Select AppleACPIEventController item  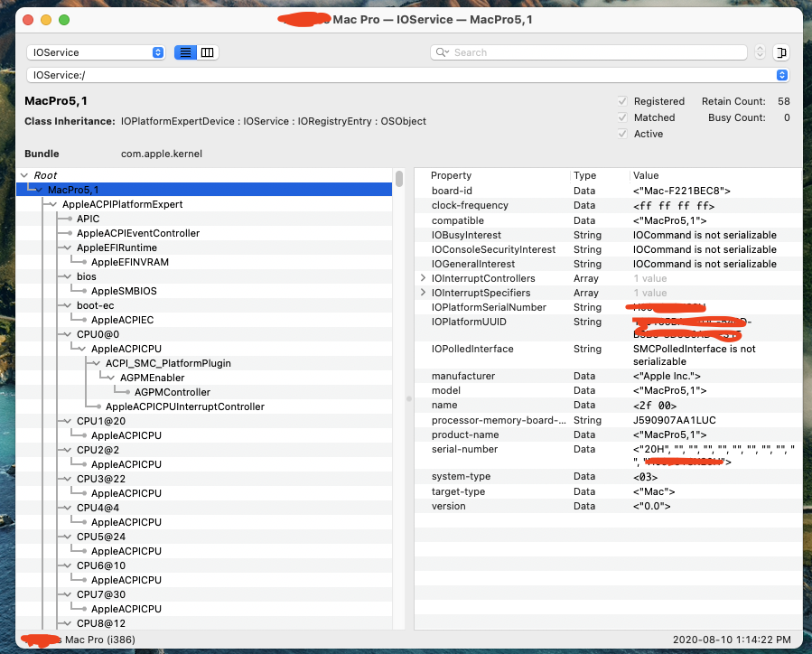pyautogui.click(x=138, y=233)
